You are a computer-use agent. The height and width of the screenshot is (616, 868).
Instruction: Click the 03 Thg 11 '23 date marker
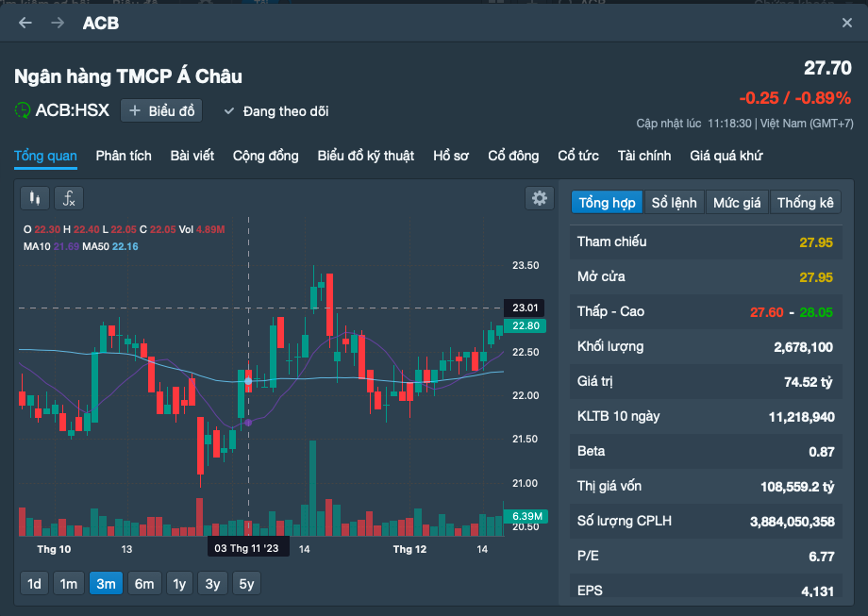coord(247,548)
